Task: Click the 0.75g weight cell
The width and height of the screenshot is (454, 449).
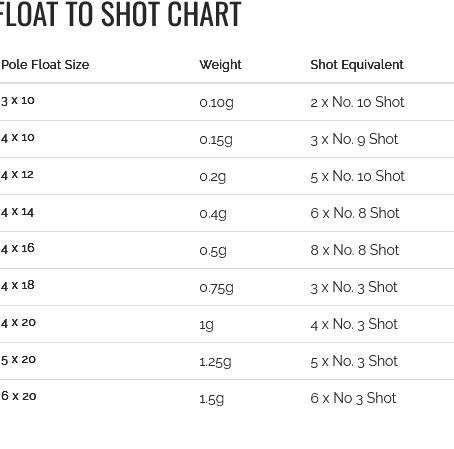Action: pos(216,288)
